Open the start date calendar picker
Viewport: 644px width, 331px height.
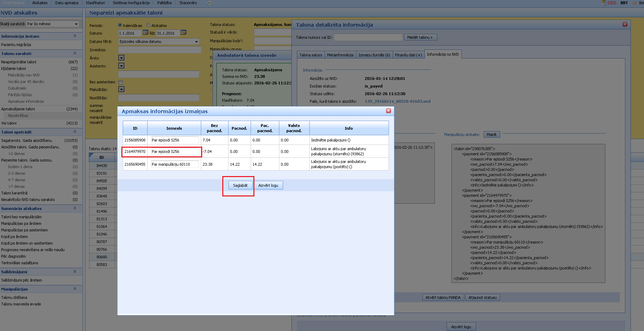146,33
